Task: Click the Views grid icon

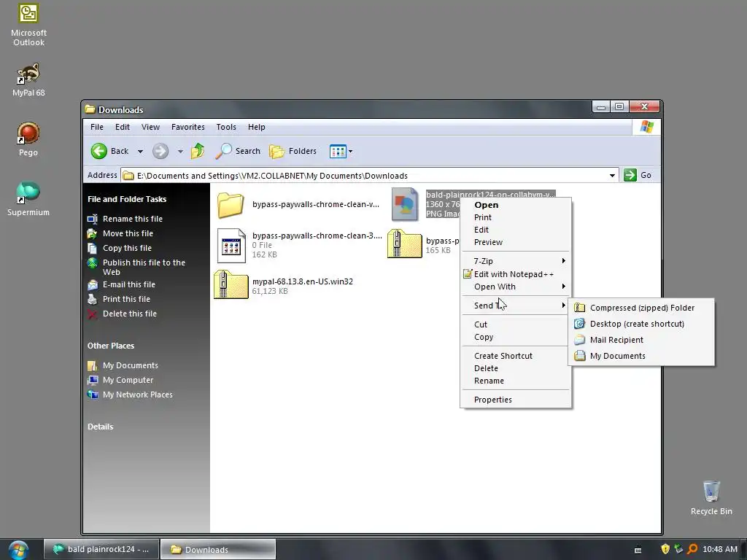Action: (338, 152)
